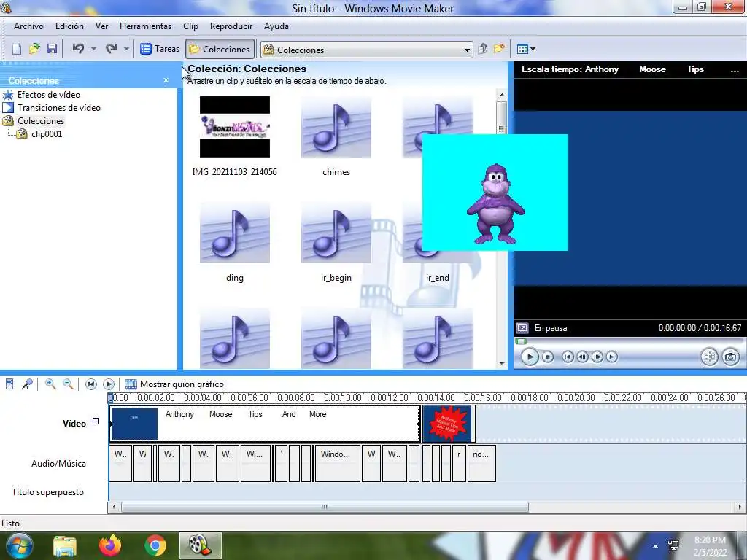Select the no... audio clip on timeline
Viewport: 747px width, 560px height.
[x=481, y=463]
